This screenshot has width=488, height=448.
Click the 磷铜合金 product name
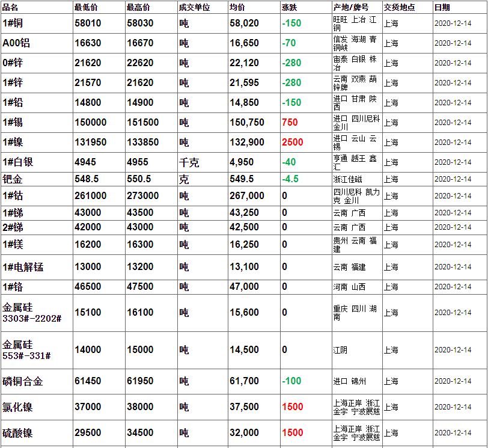pyautogui.click(x=23, y=381)
